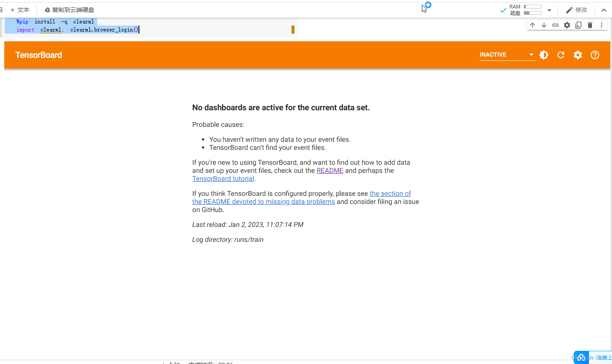Screen dimensions: 612x364
Task: Click 'TensorBoard can't find your event files' bullet
Action: click(267, 148)
